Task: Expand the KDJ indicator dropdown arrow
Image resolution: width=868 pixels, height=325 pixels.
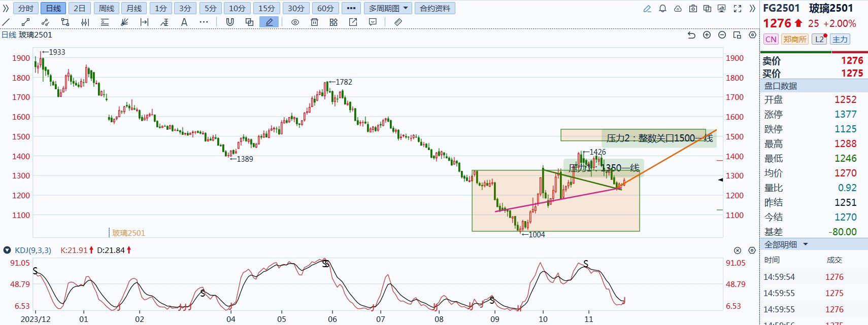Action: (7, 250)
